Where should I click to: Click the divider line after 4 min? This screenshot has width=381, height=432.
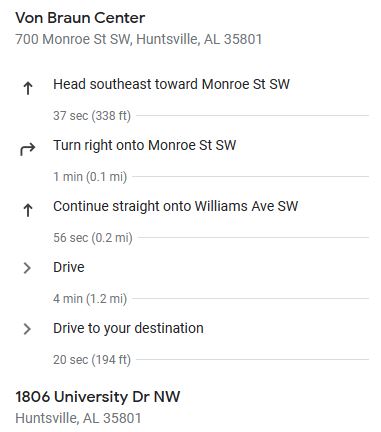(251, 299)
